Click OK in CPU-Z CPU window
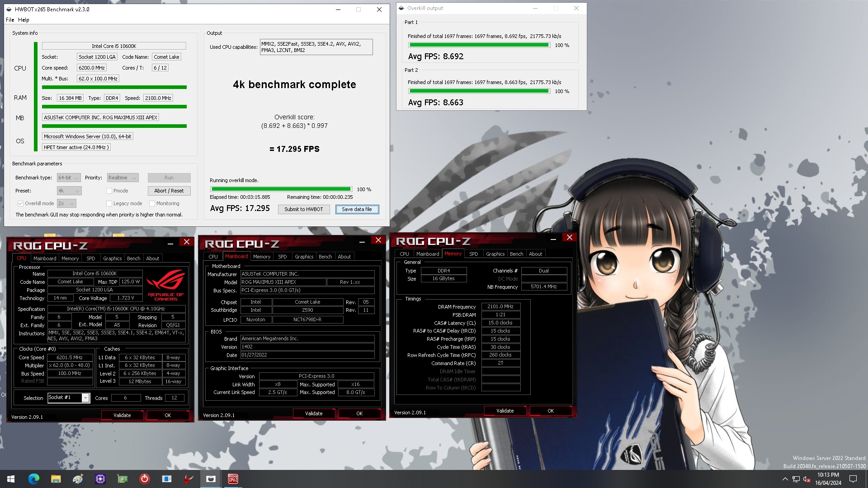The height and width of the screenshot is (488, 868). [168, 415]
